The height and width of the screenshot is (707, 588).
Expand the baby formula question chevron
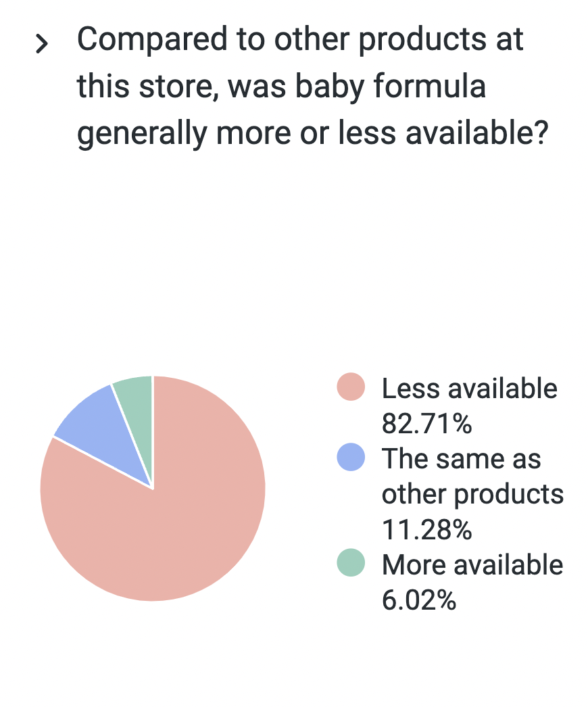[41, 44]
